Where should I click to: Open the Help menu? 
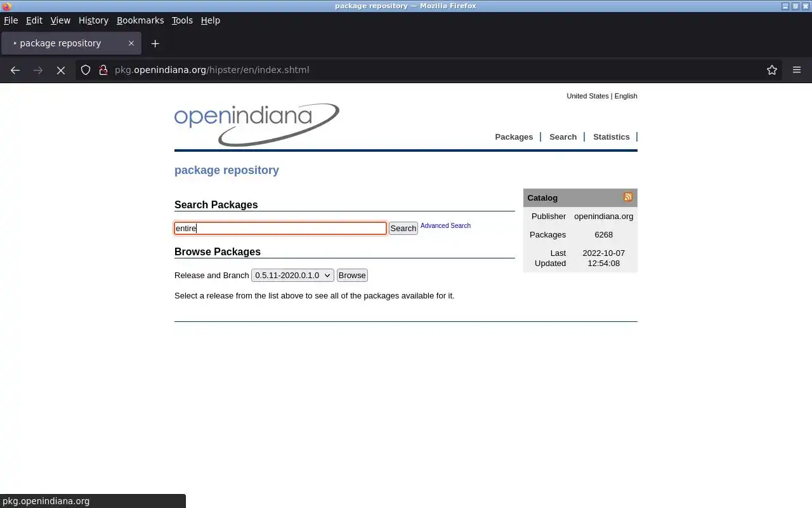(x=211, y=20)
